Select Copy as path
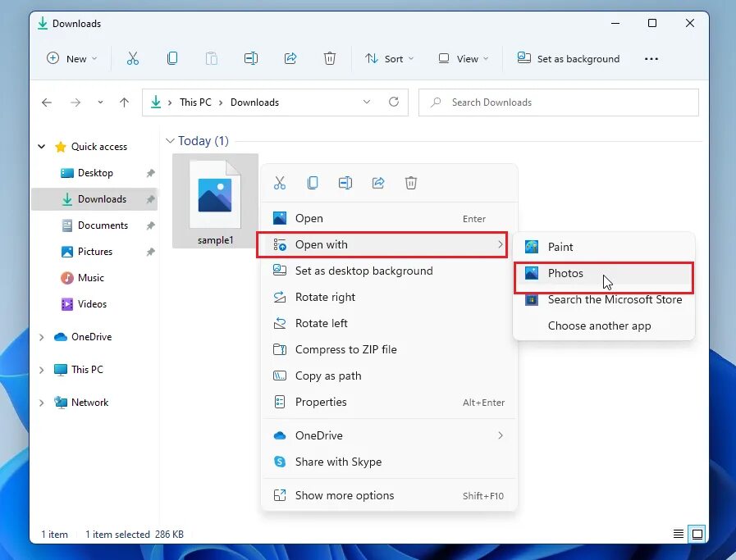736x560 pixels. coord(389,376)
